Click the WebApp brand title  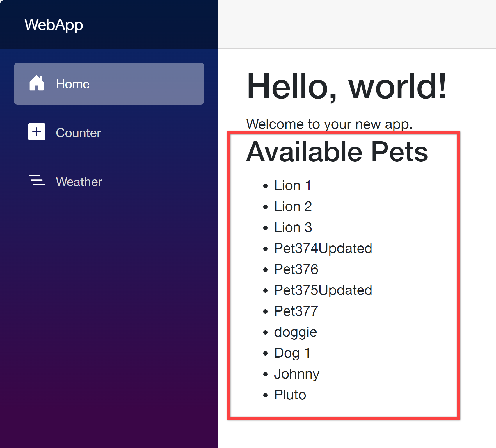click(54, 25)
